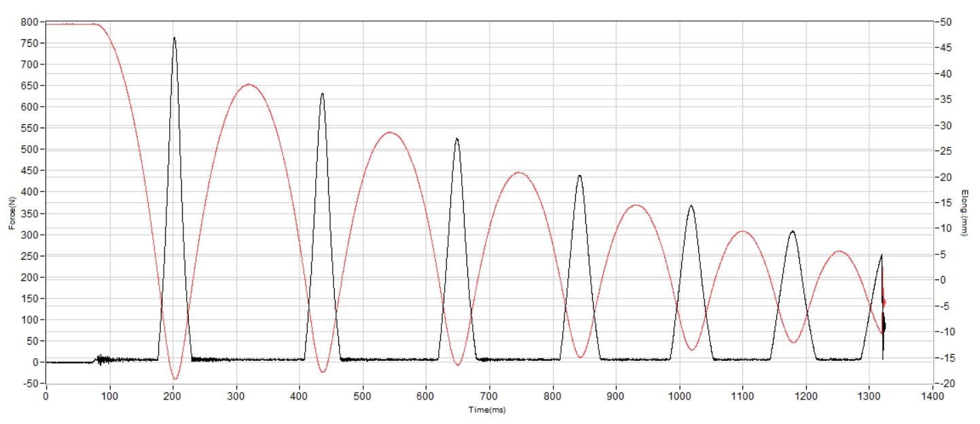Click the 800 label on the force axis
Viewport: 980px width, 424px height.
31,22
